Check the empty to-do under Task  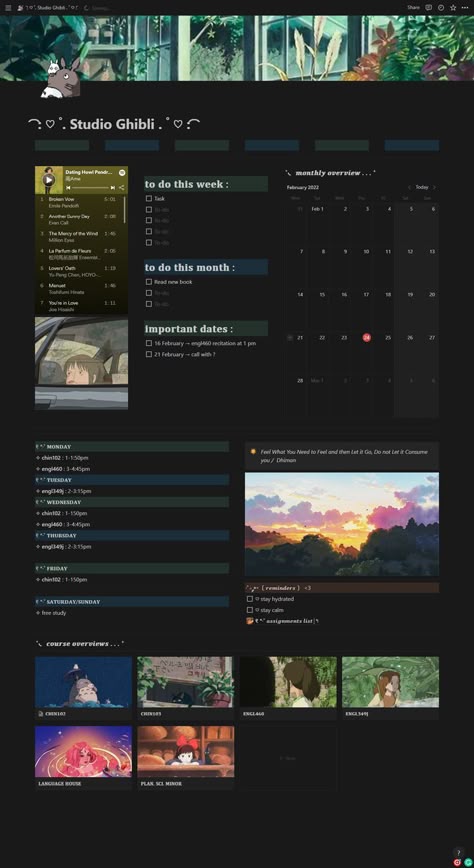pos(148,209)
